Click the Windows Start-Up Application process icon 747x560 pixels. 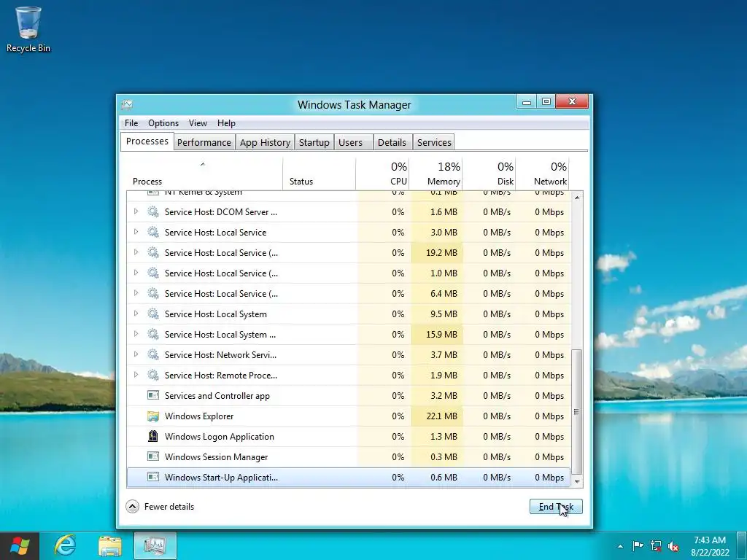click(x=153, y=477)
